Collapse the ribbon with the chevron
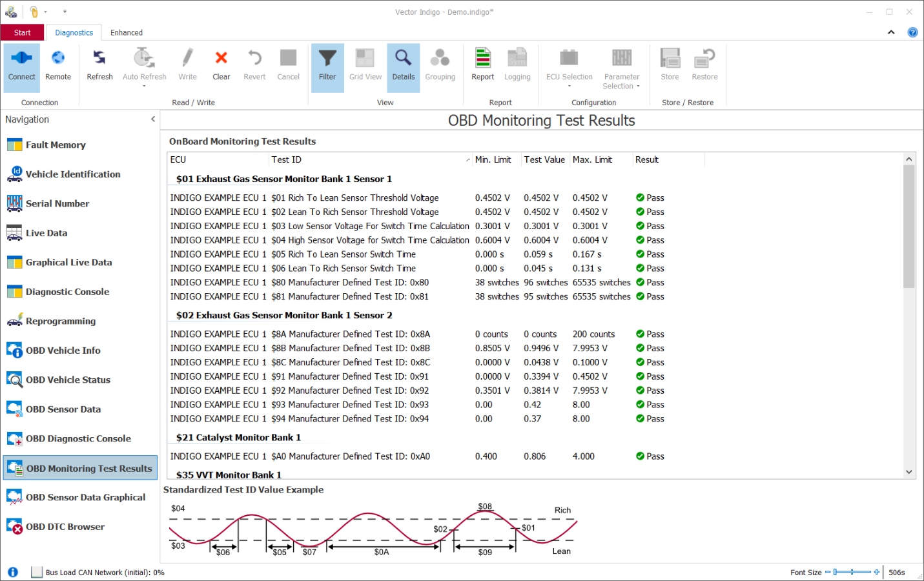Screen dimensions: 924x581 click(x=891, y=32)
